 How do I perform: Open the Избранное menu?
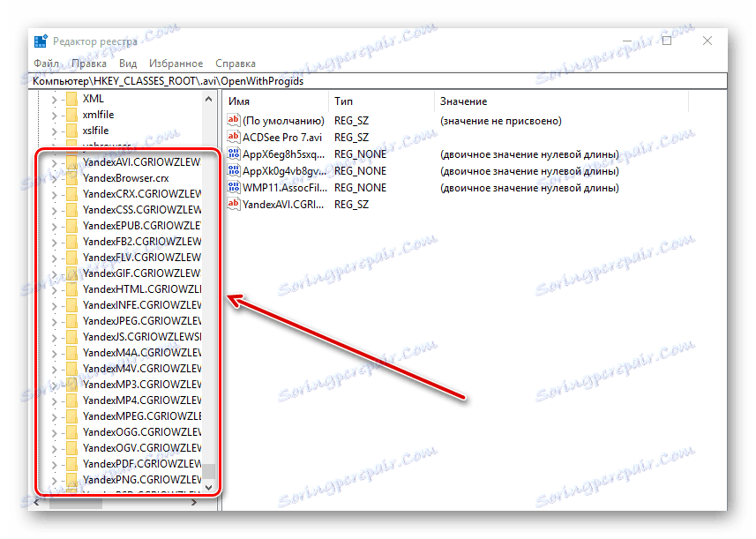click(x=176, y=64)
